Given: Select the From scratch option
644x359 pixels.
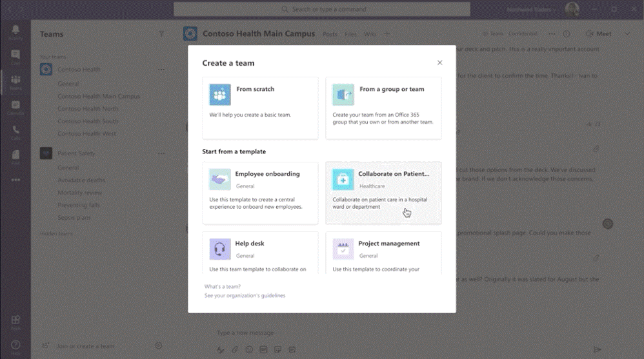Looking at the screenshot, I should [260, 108].
